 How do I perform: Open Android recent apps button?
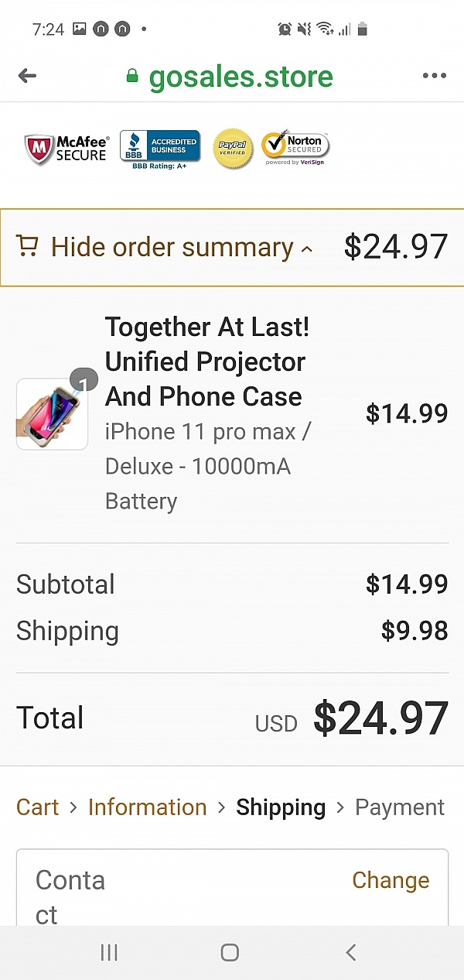109,953
